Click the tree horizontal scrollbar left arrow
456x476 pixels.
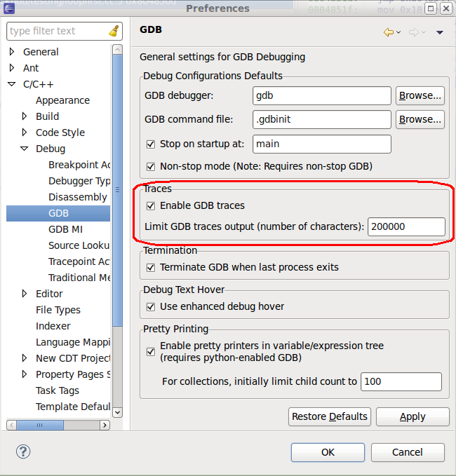coord(11,425)
